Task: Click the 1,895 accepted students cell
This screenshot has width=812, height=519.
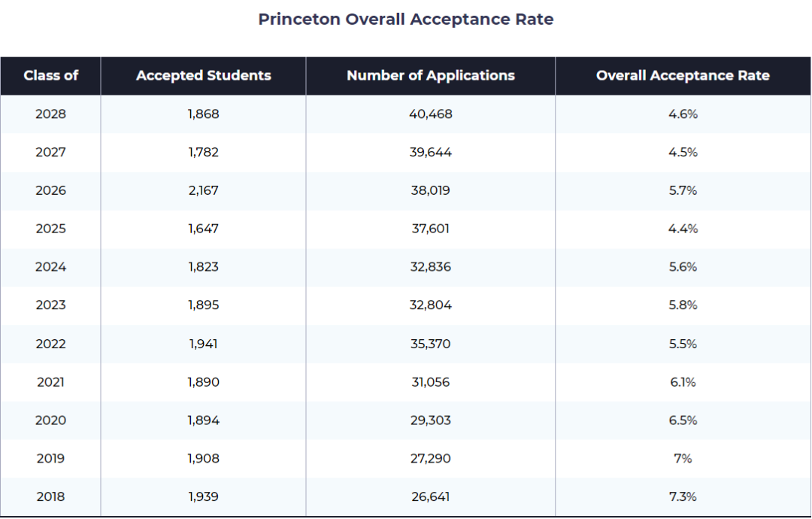Action: (204, 305)
